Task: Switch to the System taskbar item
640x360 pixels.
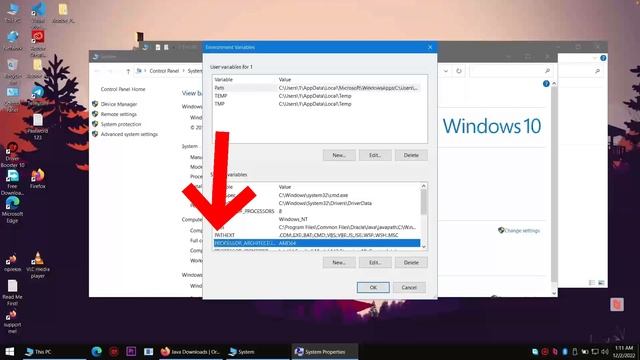Action: (x=258, y=351)
